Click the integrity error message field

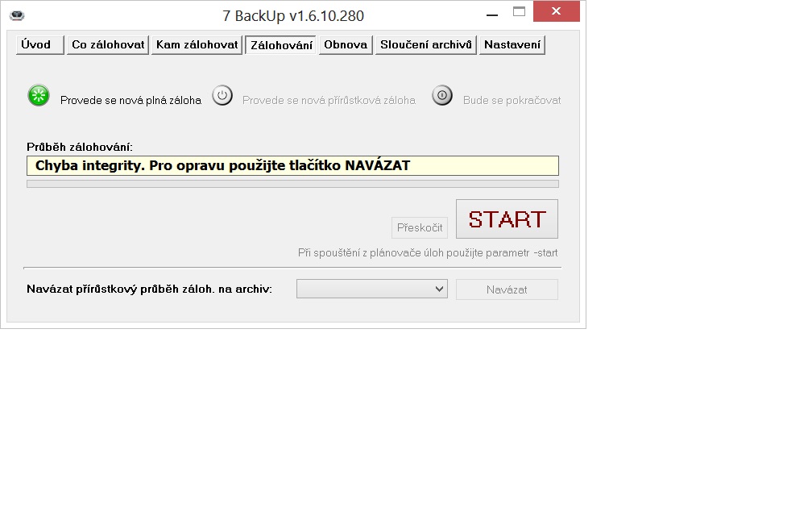coord(292,166)
